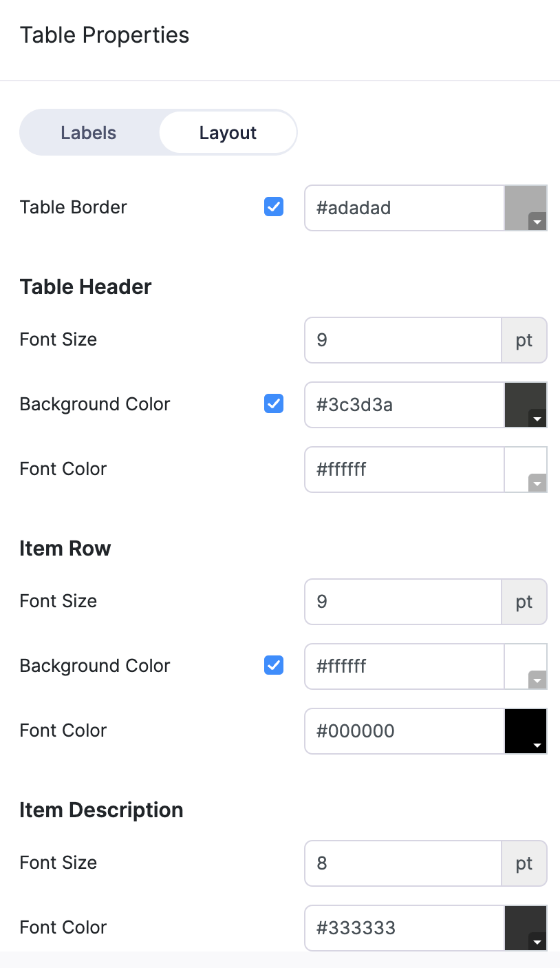Edit Table Header Font Size field
This screenshot has height=968, width=560.
(403, 340)
